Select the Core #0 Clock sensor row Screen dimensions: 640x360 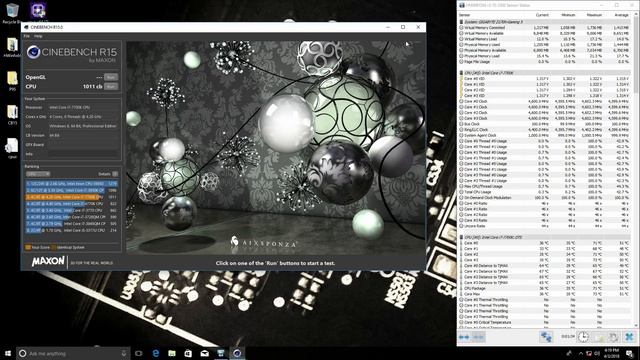tap(545, 101)
